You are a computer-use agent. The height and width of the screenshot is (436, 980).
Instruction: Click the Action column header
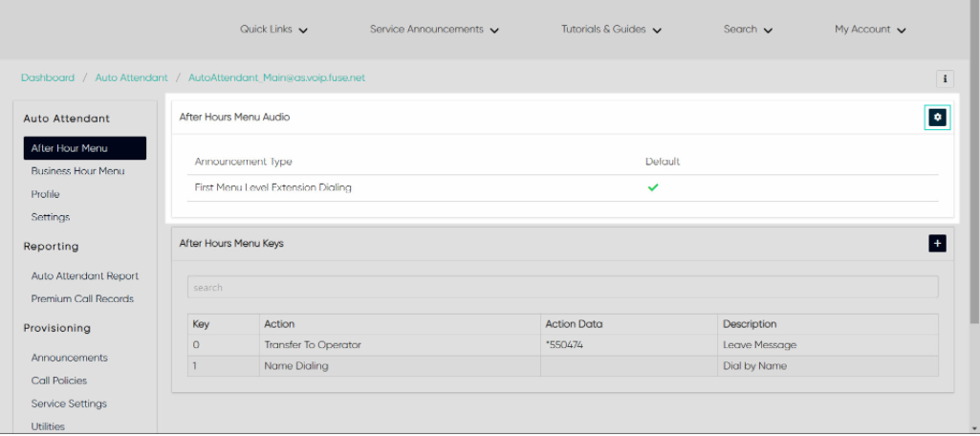point(400,324)
